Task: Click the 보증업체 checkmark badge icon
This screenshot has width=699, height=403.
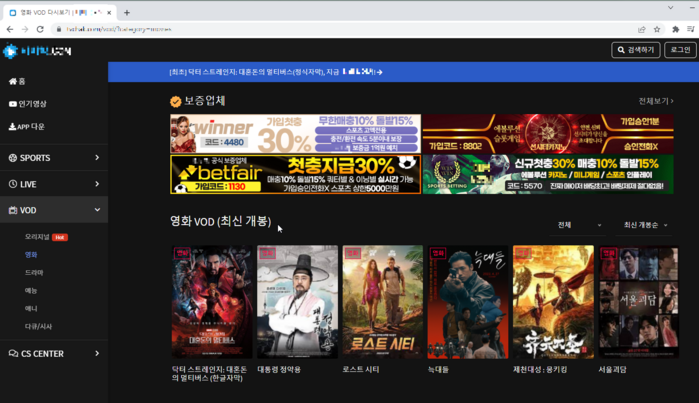Action: [176, 102]
